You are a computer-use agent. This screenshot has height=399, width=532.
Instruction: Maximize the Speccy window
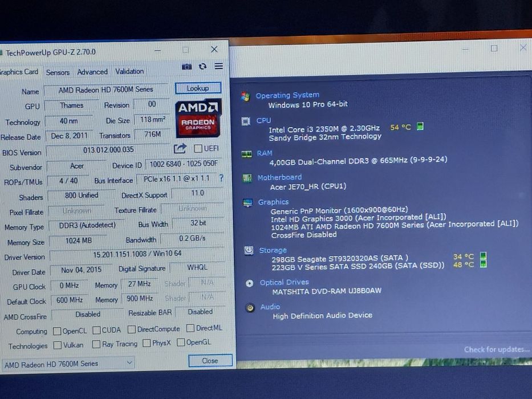[494, 48]
